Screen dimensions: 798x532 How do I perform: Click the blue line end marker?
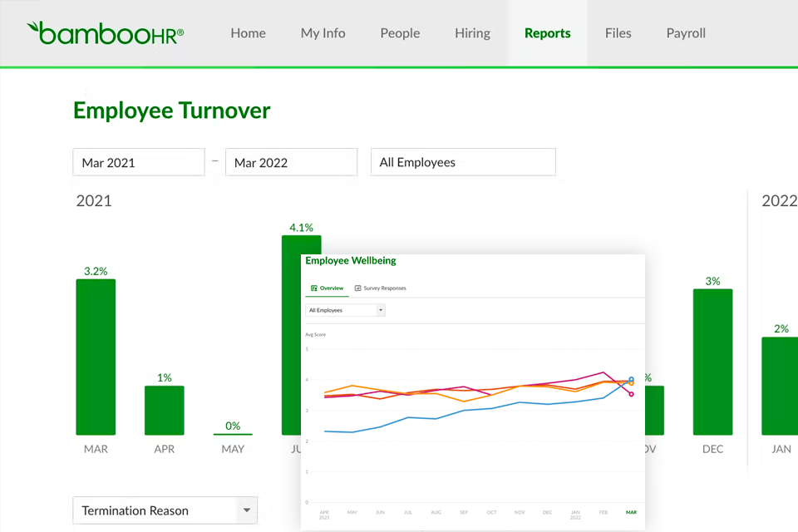(631, 379)
